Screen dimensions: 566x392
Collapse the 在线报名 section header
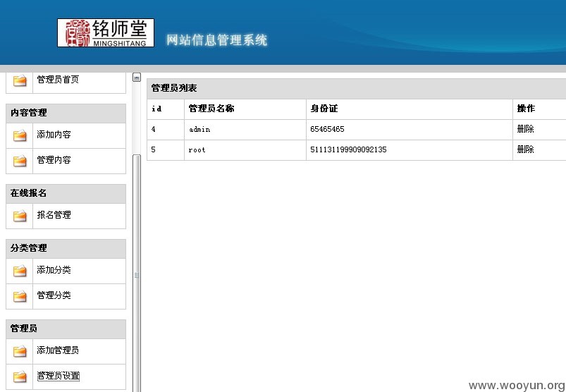tap(66, 193)
